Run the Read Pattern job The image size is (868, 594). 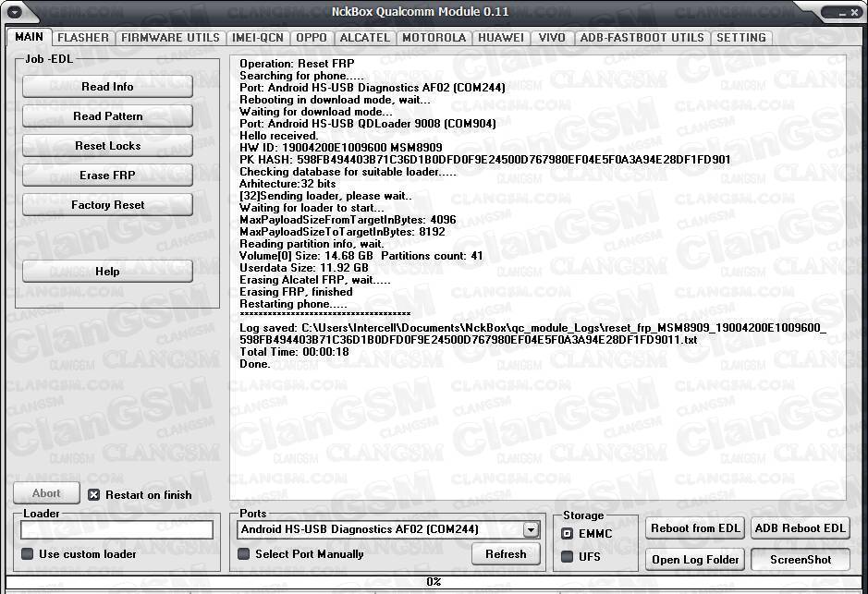tap(107, 116)
